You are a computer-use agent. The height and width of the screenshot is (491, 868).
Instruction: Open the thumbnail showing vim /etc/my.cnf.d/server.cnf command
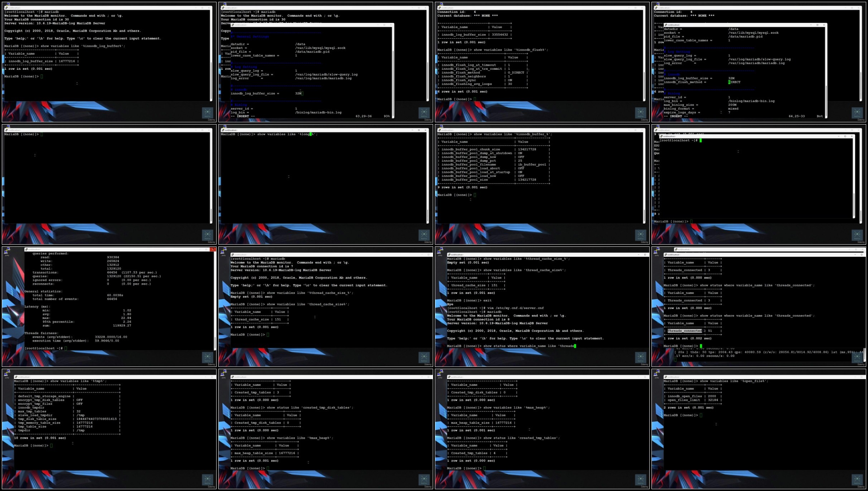(542, 306)
